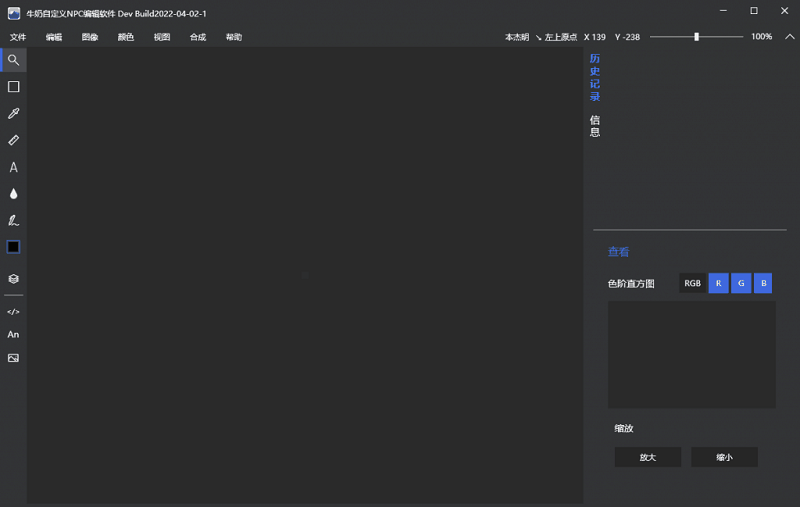
Task: Toggle the RGB histogram channel button
Action: [692, 283]
